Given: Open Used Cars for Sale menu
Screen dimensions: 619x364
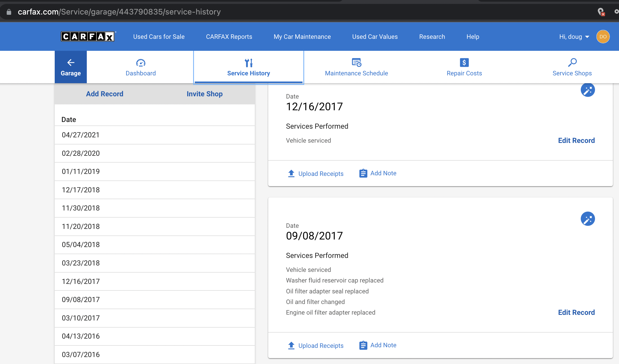Looking at the screenshot, I should click(159, 37).
